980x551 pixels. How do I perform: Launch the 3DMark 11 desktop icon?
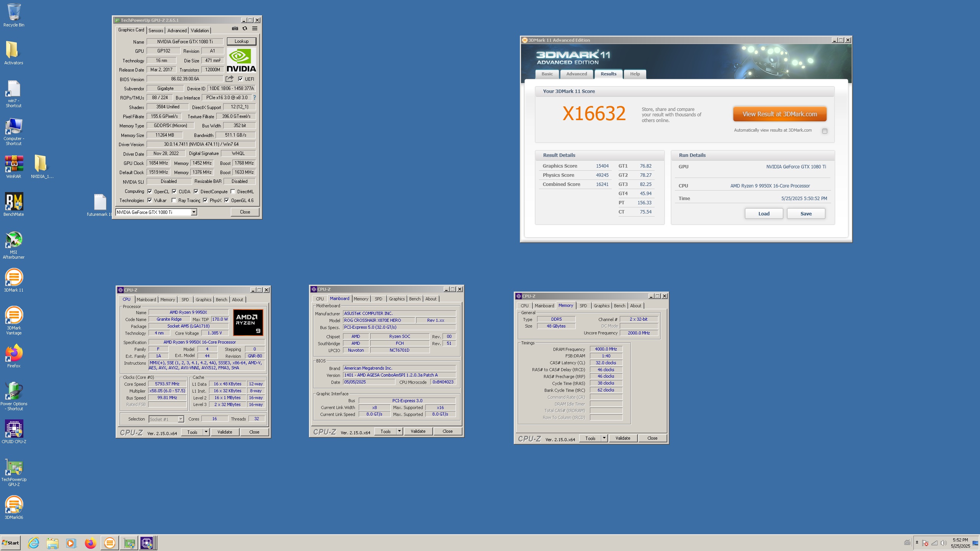tap(14, 280)
